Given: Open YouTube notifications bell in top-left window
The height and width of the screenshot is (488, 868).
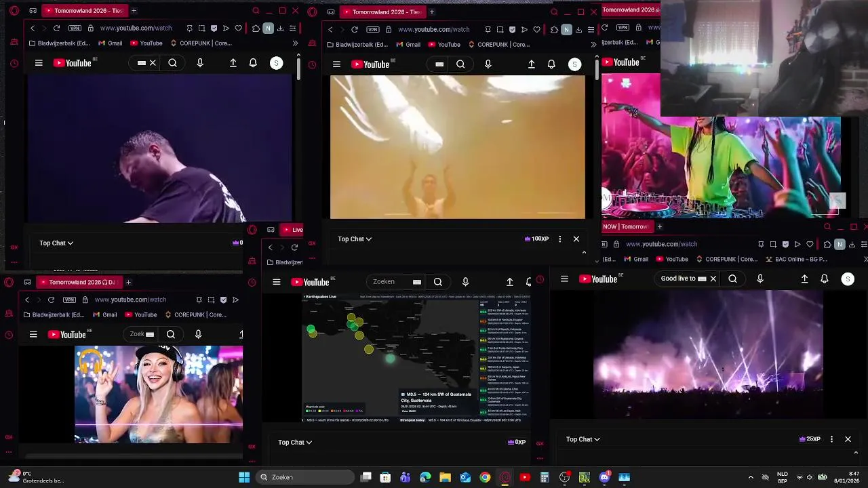Looking at the screenshot, I should (x=253, y=63).
